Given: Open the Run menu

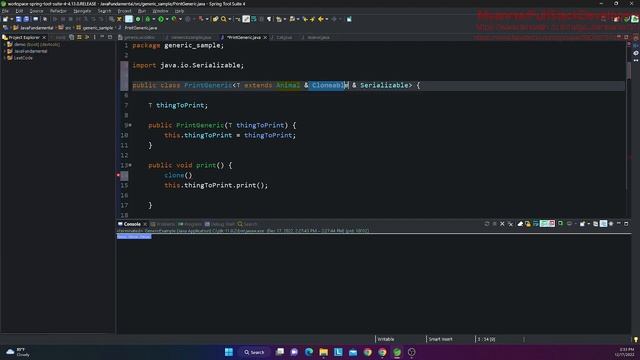Looking at the screenshot, I should pyautogui.click(x=142, y=11).
